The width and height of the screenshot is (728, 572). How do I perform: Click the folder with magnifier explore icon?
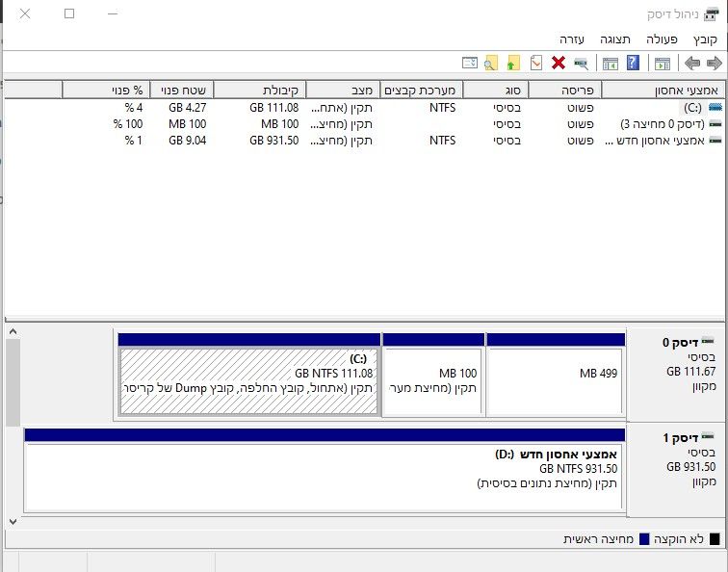[x=491, y=63]
